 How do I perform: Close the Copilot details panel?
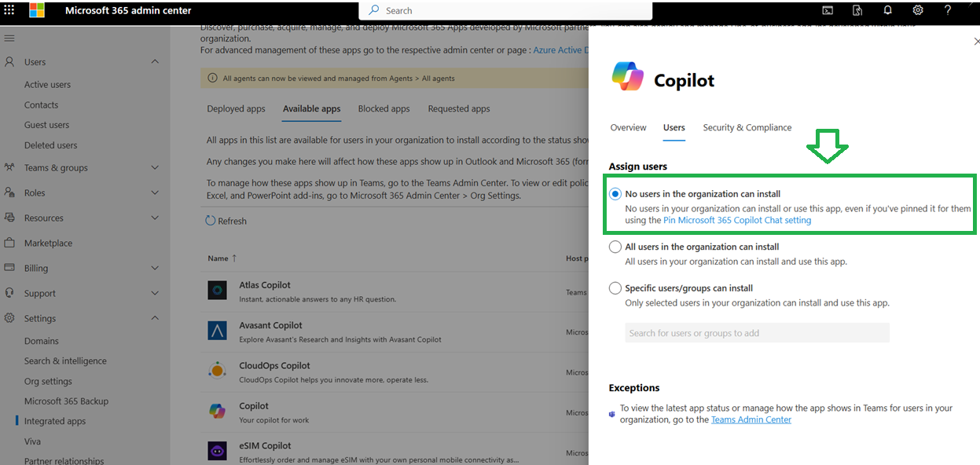pos(976,41)
